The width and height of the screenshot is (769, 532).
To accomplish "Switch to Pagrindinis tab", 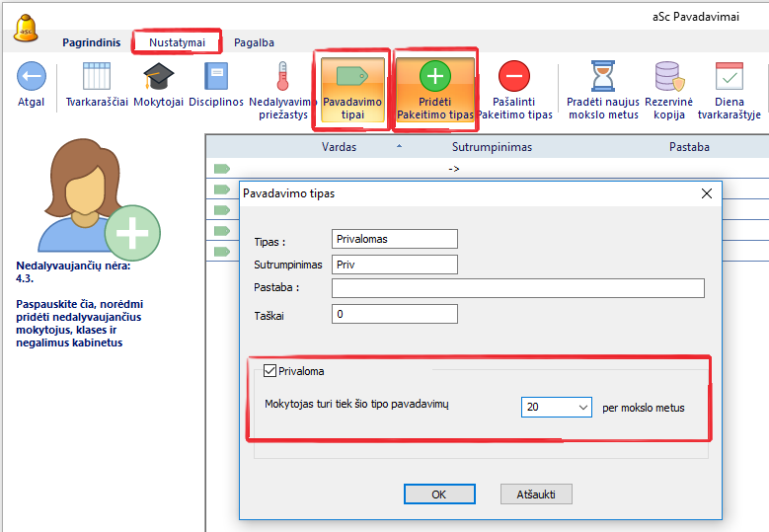I will 91,42.
